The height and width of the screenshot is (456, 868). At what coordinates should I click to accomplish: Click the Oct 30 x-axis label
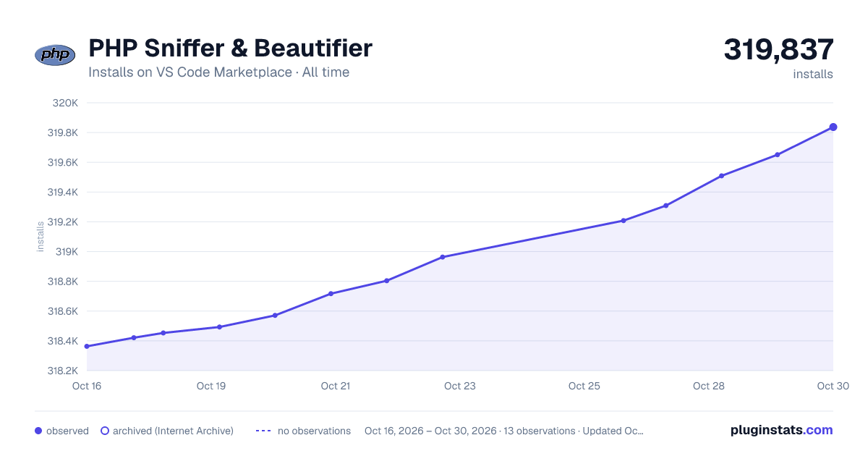click(x=833, y=386)
